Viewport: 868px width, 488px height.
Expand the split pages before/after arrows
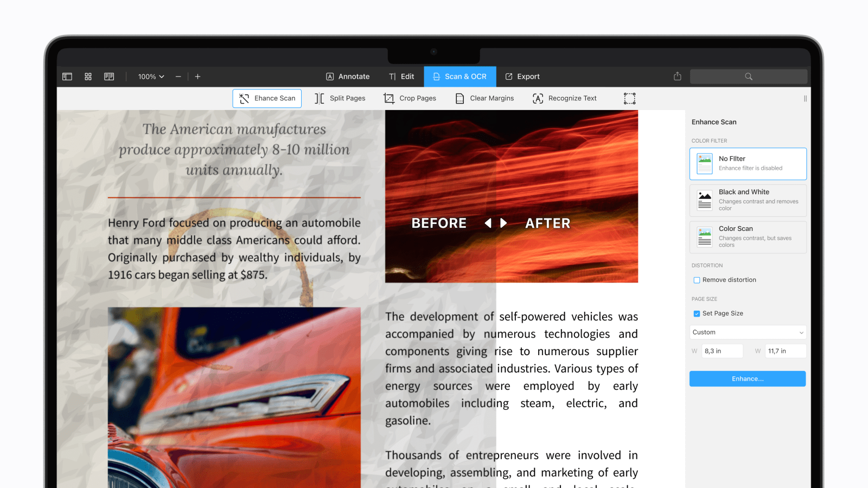point(495,222)
